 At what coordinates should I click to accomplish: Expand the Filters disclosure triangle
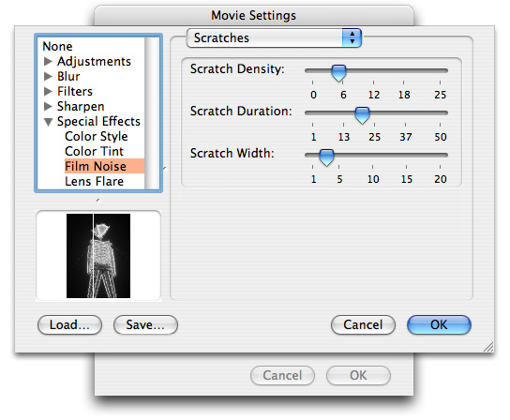click(x=48, y=91)
